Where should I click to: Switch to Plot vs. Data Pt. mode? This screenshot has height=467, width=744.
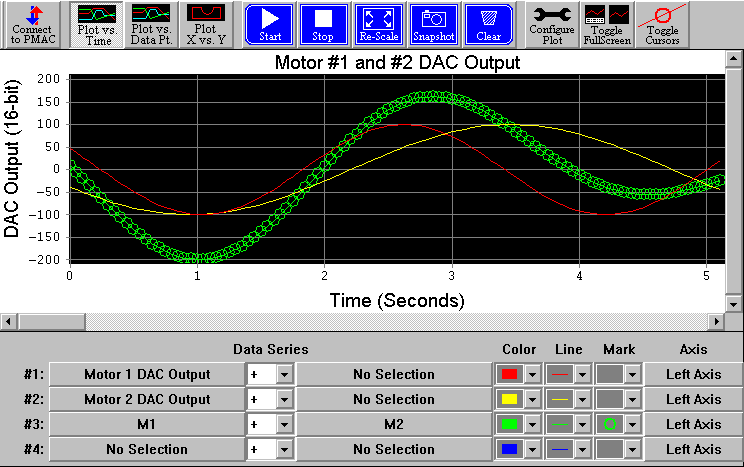pos(149,24)
